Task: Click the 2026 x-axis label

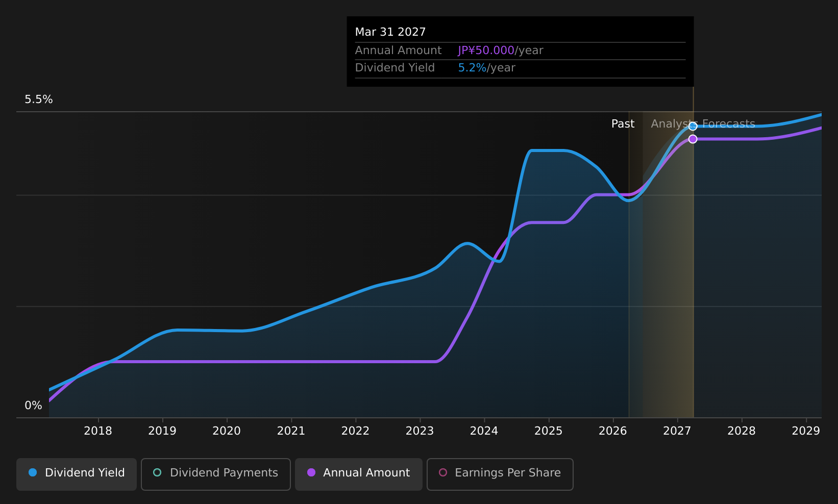Action: coord(612,431)
